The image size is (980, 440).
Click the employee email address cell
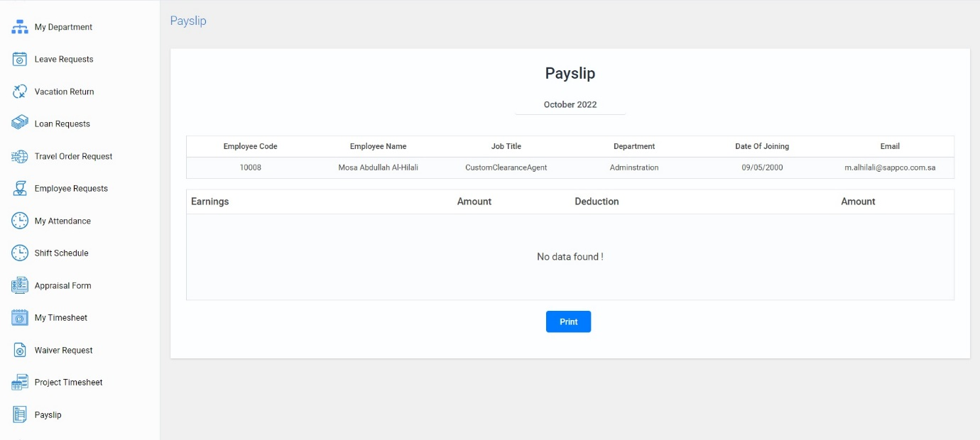coord(890,167)
